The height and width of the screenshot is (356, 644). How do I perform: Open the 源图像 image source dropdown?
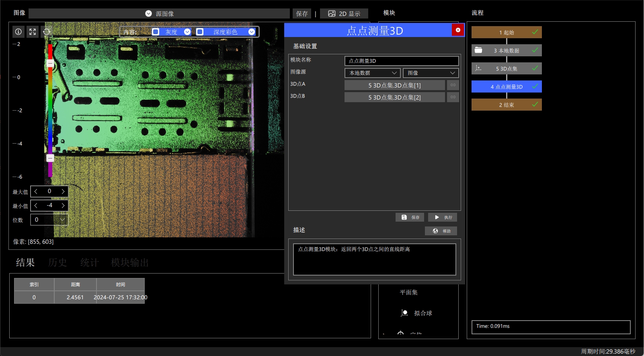pyautogui.click(x=159, y=14)
